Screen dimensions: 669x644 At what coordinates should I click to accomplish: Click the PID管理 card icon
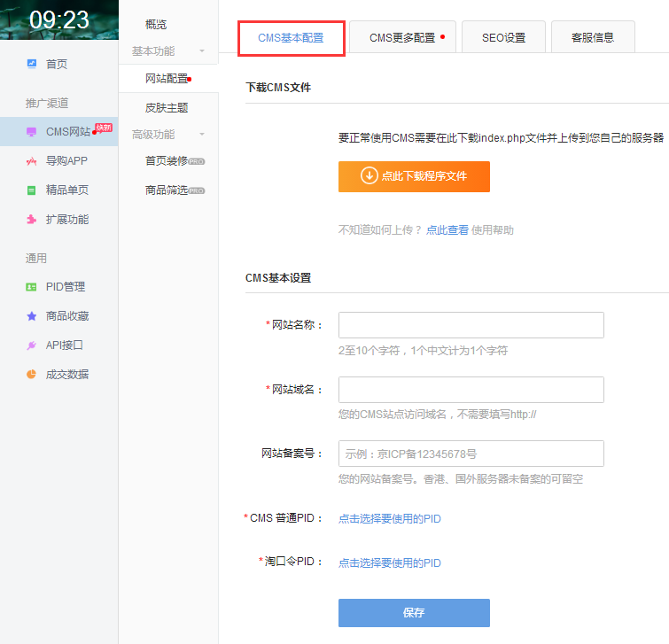click(32, 287)
